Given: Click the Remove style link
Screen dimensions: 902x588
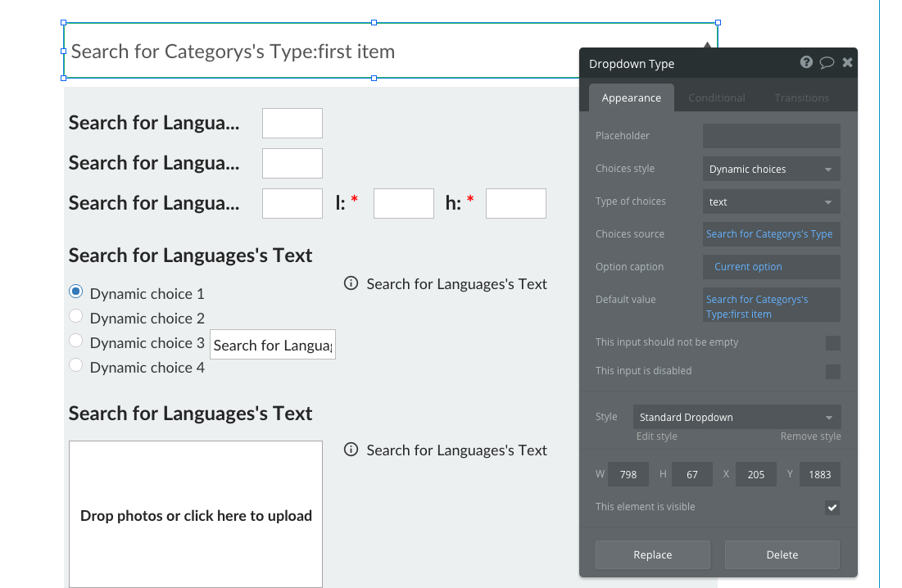Looking at the screenshot, I should point(810,436).
